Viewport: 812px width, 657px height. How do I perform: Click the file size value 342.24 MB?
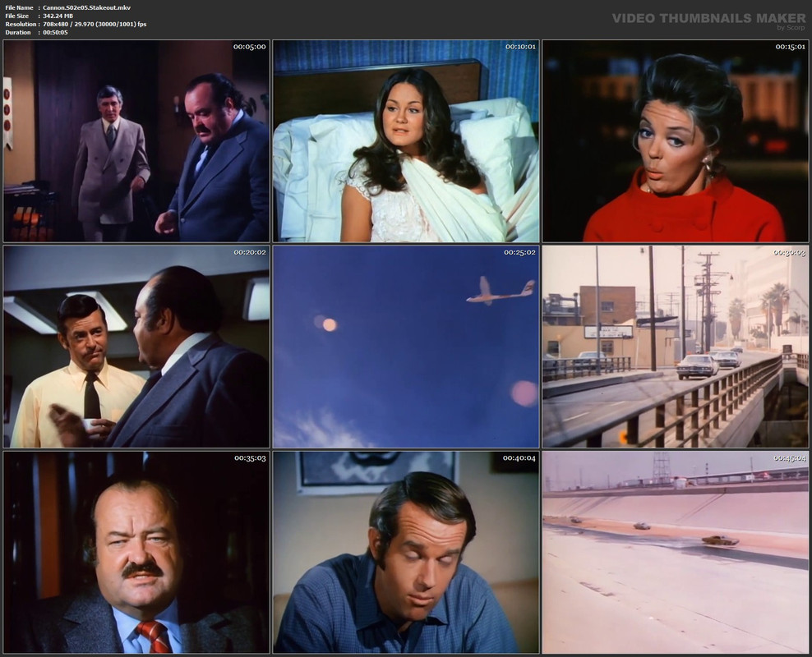[58, 16]
